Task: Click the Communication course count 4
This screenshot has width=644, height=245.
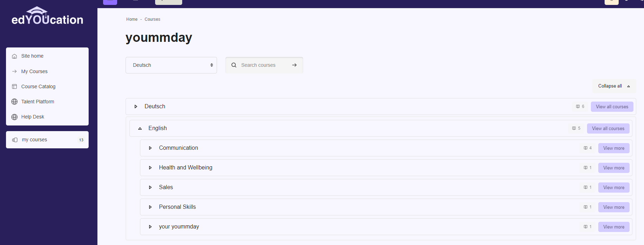Action: (588, 148)
